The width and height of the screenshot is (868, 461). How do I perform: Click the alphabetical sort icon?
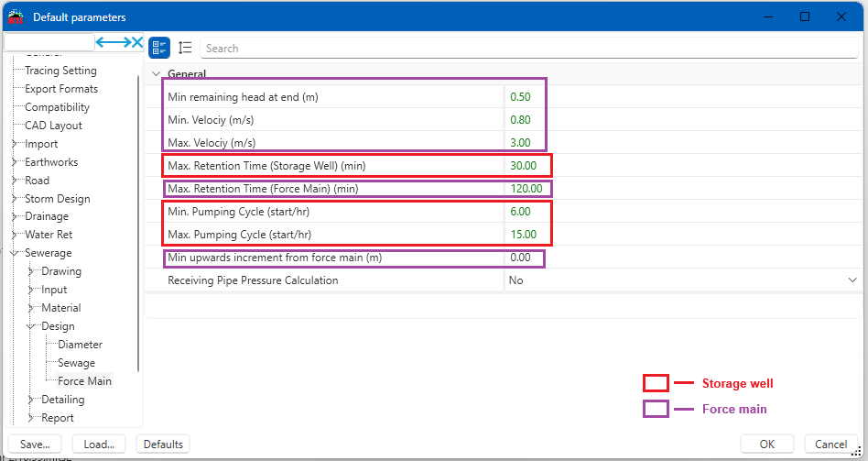(x=185, y=48)
